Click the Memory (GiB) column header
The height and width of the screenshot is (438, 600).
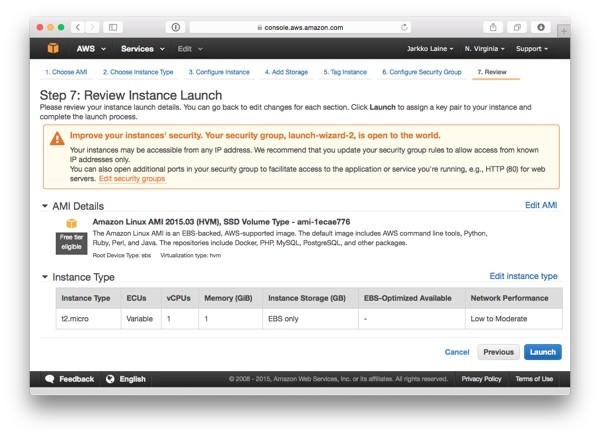[228, 298]
